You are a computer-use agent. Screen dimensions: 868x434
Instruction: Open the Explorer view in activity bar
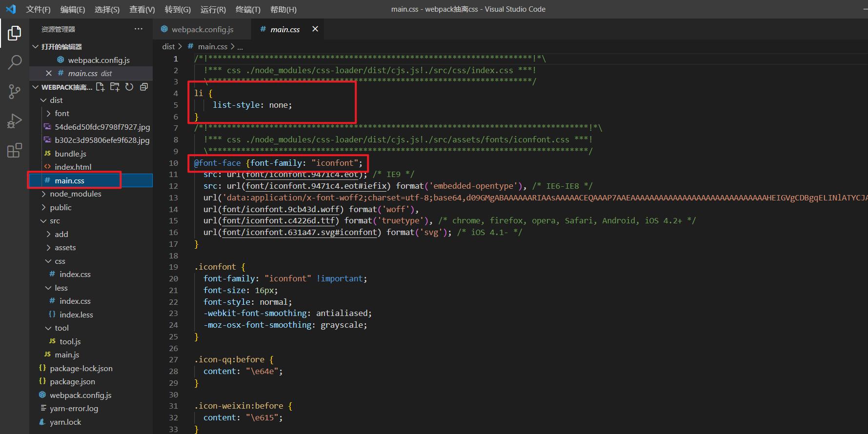[x=15, y=33]
